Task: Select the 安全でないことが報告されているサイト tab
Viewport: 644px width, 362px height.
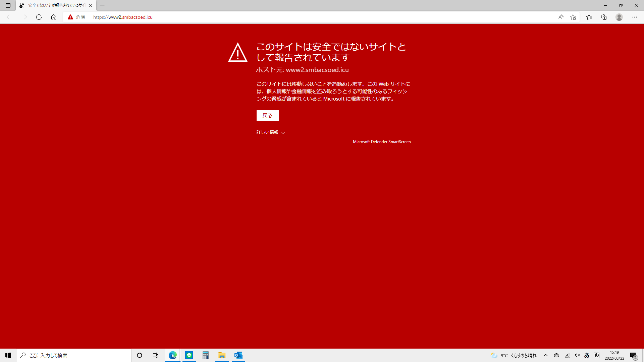Action: click(x=56, y=5)
